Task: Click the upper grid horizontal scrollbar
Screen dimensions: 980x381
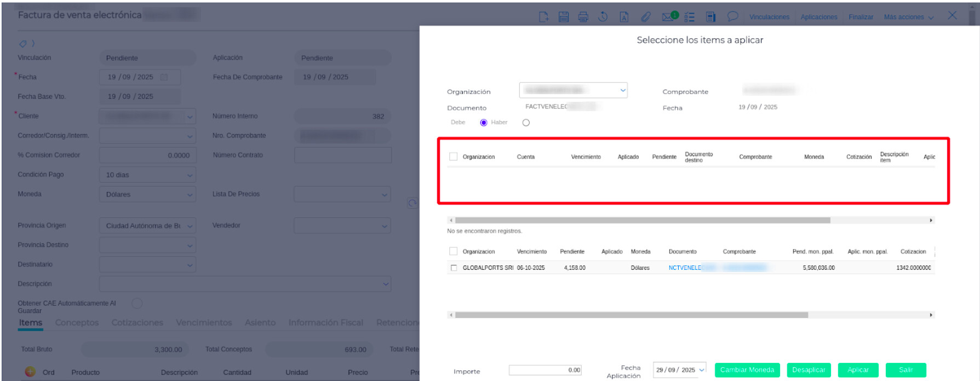Action: 642,220
